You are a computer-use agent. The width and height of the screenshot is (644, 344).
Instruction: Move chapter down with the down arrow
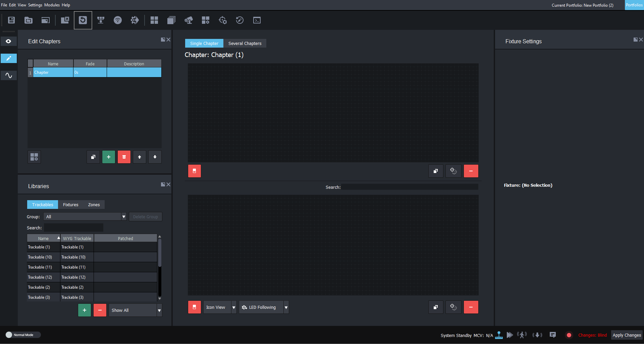155,157
